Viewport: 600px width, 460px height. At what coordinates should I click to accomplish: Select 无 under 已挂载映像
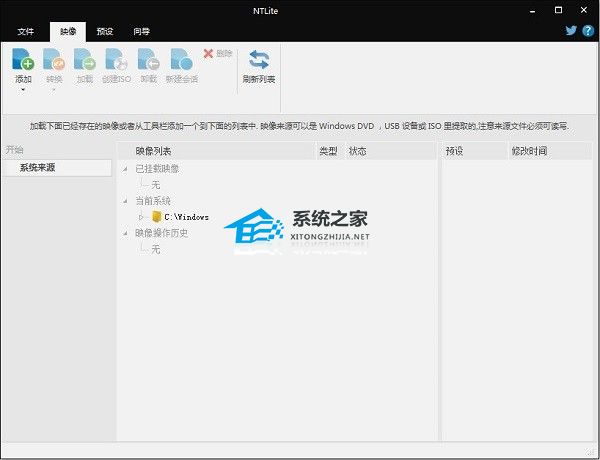(x=155, y=185)
